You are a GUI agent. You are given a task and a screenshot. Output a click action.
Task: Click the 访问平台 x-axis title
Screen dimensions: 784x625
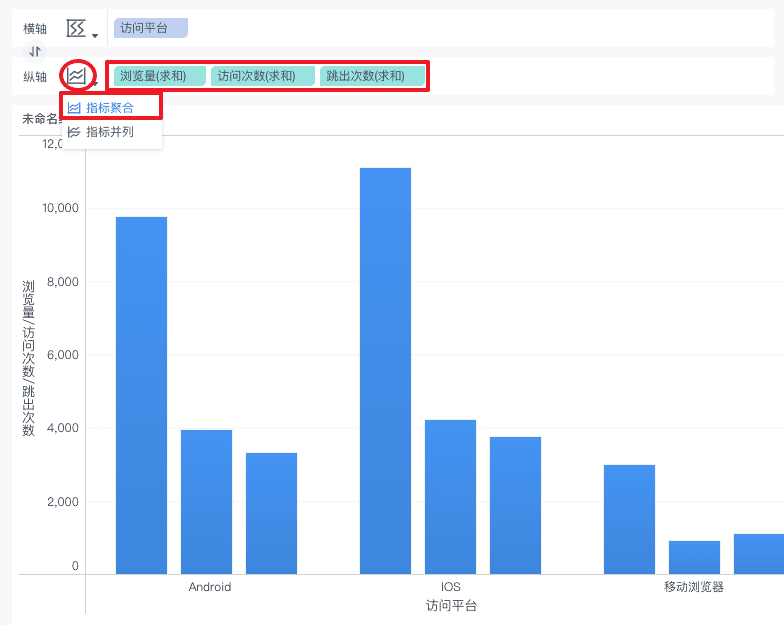[451, 606]
